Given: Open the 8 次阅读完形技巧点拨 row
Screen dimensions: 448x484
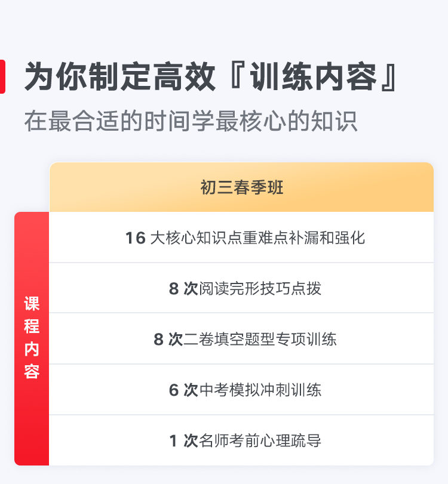Looking at the screenshot, I should [x=241, y=288].
